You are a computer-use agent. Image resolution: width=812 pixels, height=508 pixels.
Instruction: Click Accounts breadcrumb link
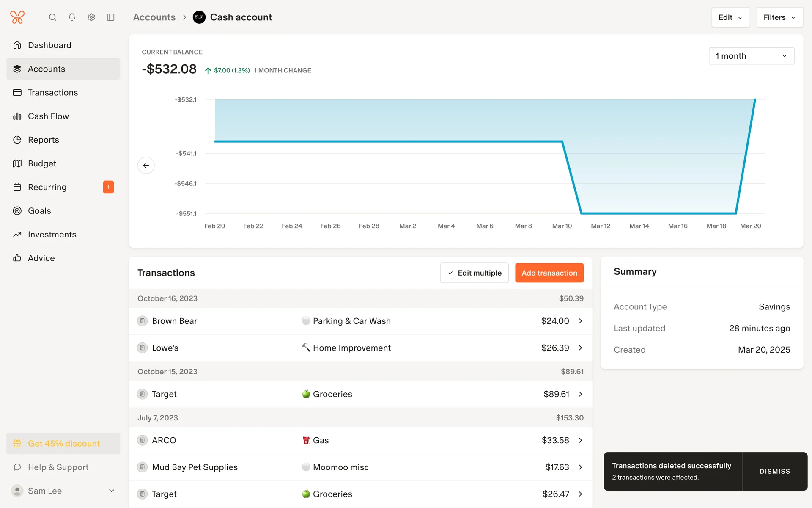tap(154, 17)
